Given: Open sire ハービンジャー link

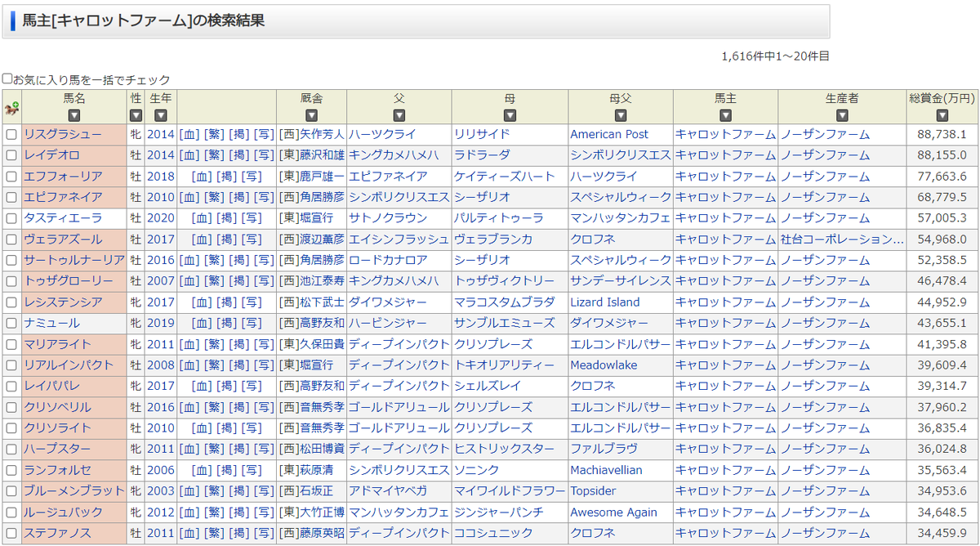Looking at the screenshot, I should [x=388, y=323].
